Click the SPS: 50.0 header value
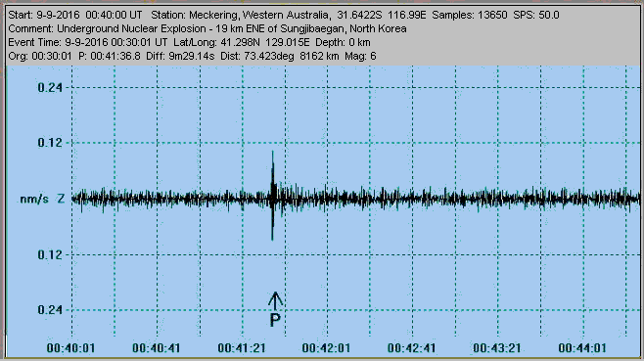Image resolution: width=644 pixels, height=361 pixels. click(536, 16)
